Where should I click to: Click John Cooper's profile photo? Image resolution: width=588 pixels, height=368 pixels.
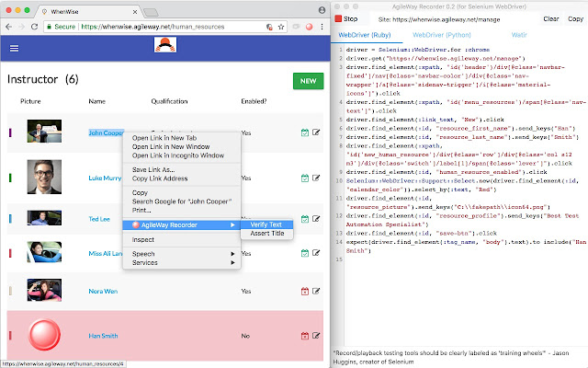[44, 131]
